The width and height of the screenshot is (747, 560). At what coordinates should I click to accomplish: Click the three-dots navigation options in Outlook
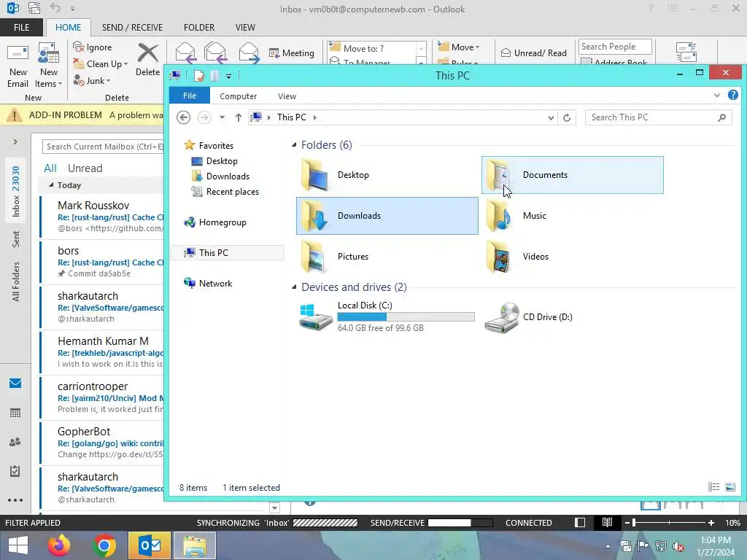15,500
